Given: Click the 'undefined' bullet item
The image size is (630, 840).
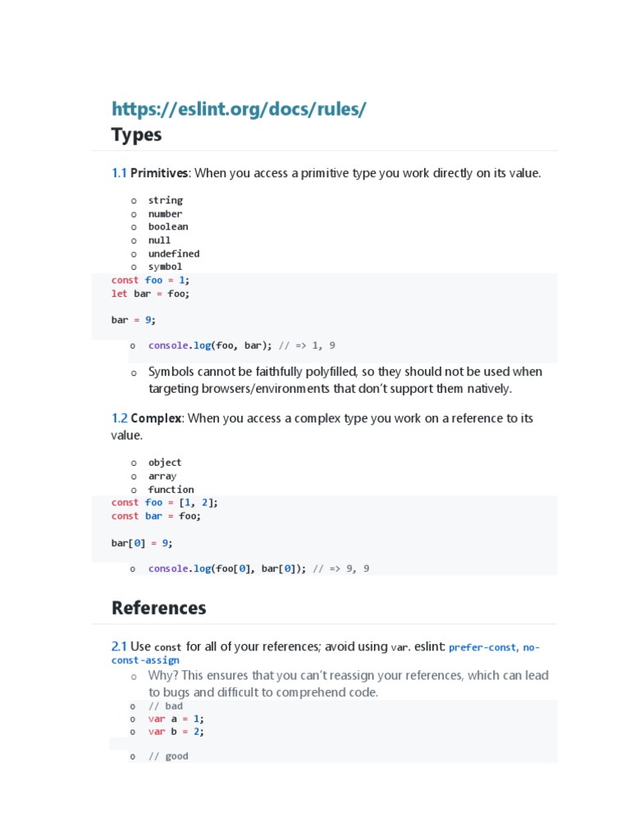Looking at the screenshot, I should click(x=173, y=253).
